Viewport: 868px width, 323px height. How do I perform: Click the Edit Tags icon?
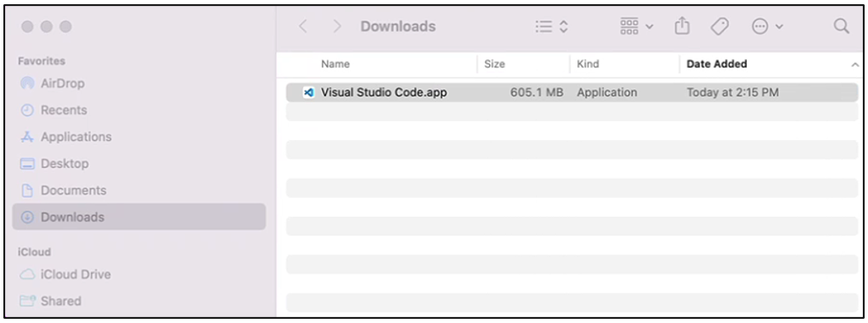[719, 26]
